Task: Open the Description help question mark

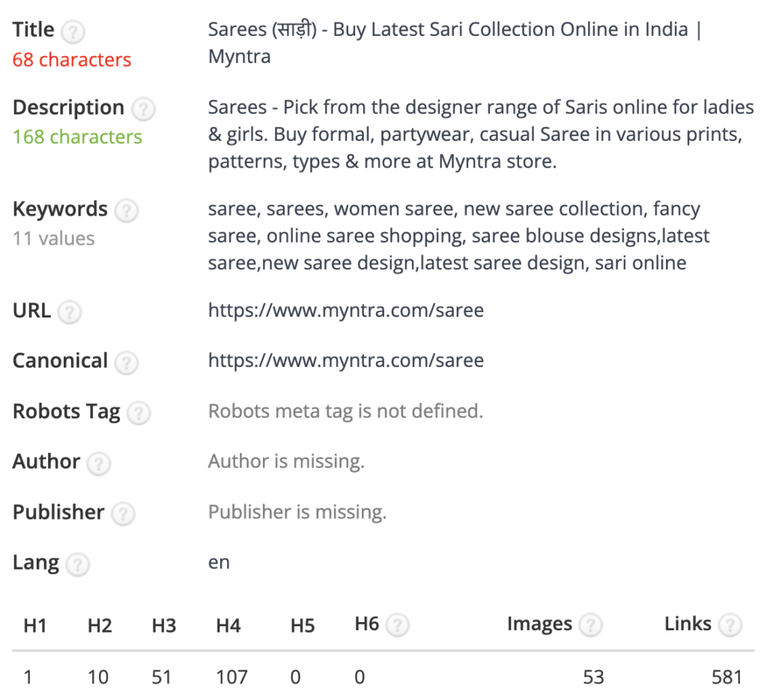Action: point(143,109)
